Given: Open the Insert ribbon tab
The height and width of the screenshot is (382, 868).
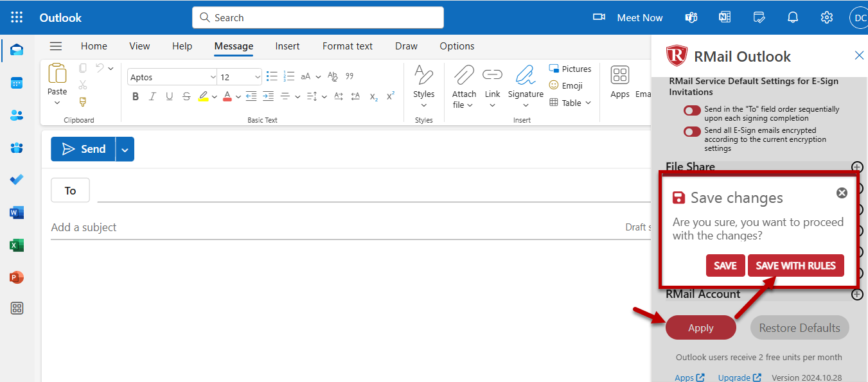Looking at the screenshot, I should pyautogui.click(x=287, y=46).
